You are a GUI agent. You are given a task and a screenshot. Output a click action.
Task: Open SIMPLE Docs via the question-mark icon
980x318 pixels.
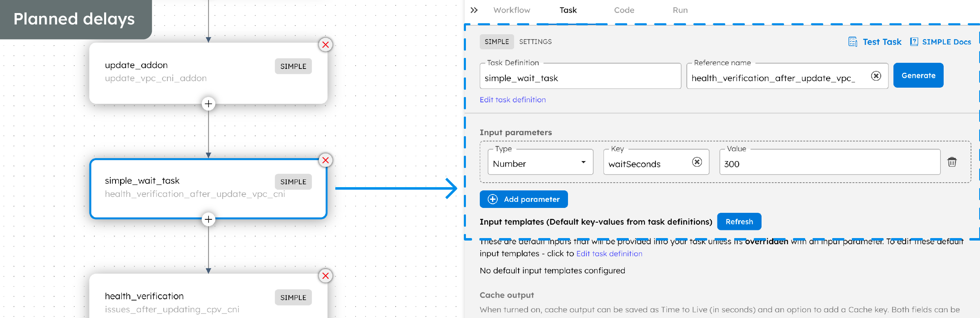click(x=915, y=42)
